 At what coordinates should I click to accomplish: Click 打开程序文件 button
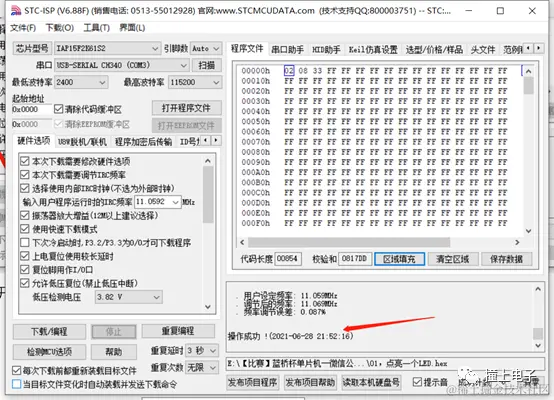tap(187, 108)
